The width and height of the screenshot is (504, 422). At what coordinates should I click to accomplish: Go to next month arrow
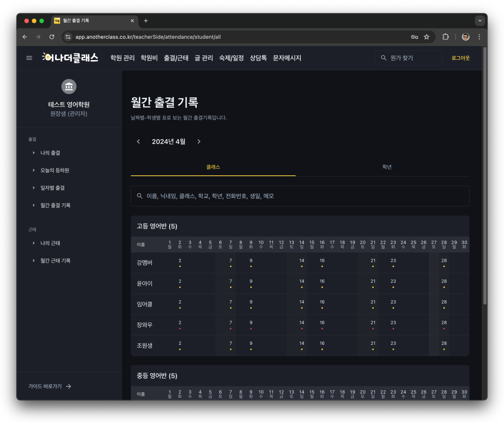(x=199, y=141)
